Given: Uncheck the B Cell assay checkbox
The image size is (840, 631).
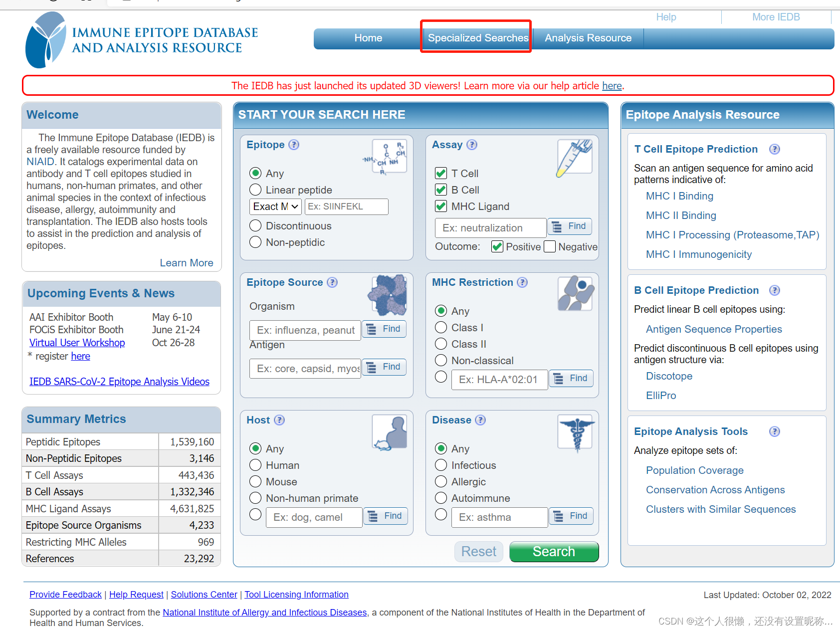Looking at the screenshot, I should point(441,190).
